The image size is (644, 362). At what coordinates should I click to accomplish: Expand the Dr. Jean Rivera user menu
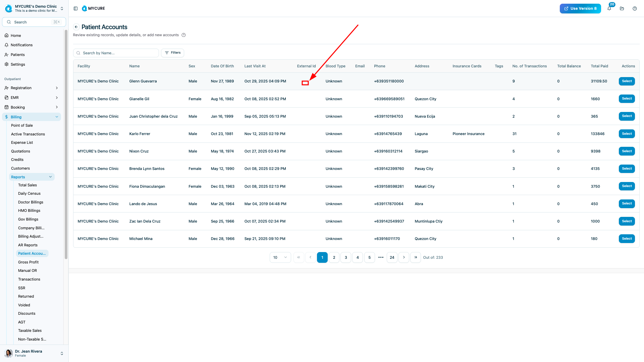coord(62,353)
